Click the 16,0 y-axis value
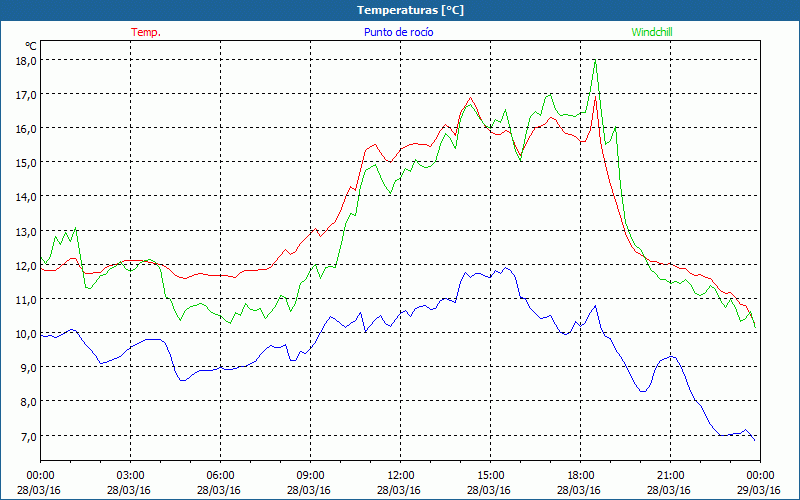This screenshot has height=500, width=800. coord(27,129)
